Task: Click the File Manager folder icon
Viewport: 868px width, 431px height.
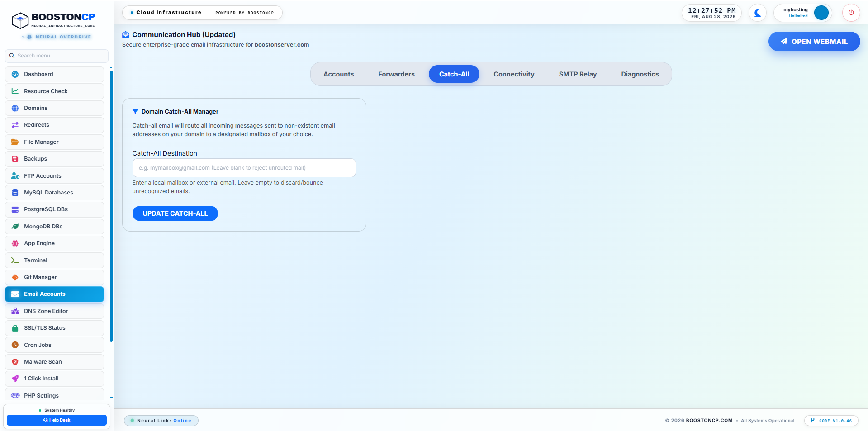Action: pos(15,142)
